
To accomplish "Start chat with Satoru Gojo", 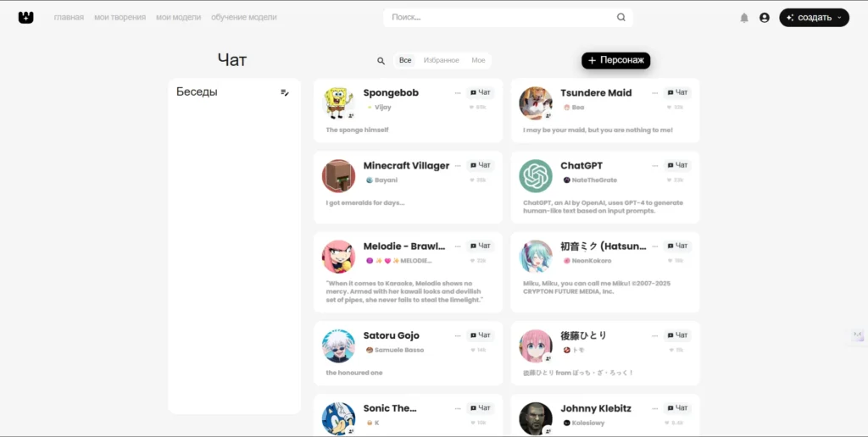I will [x=481, y=335].
